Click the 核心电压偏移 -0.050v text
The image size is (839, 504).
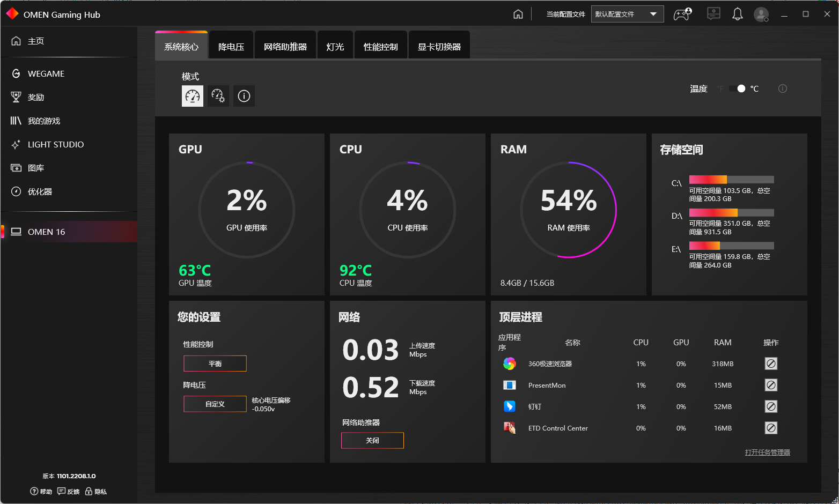(271, 404)
